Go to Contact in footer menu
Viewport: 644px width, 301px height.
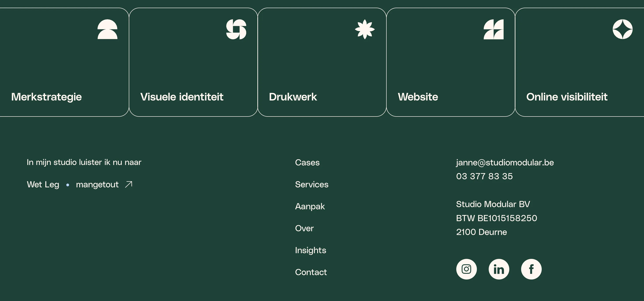(311, 272)
